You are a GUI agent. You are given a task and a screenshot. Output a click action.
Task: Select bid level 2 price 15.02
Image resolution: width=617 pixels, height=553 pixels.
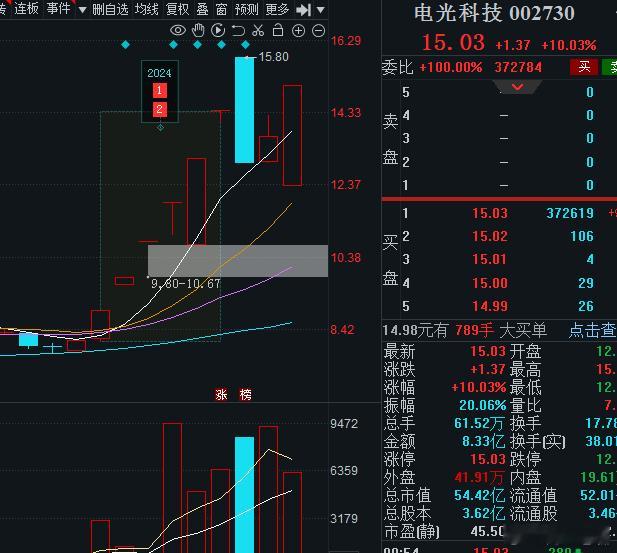(490, 236)
